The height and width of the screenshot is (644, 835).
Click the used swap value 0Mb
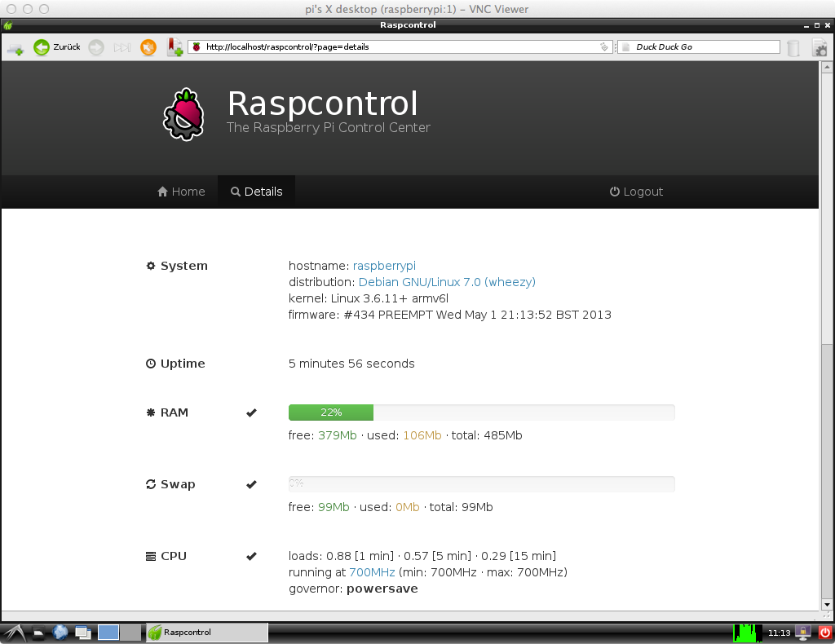coord(408,507)
